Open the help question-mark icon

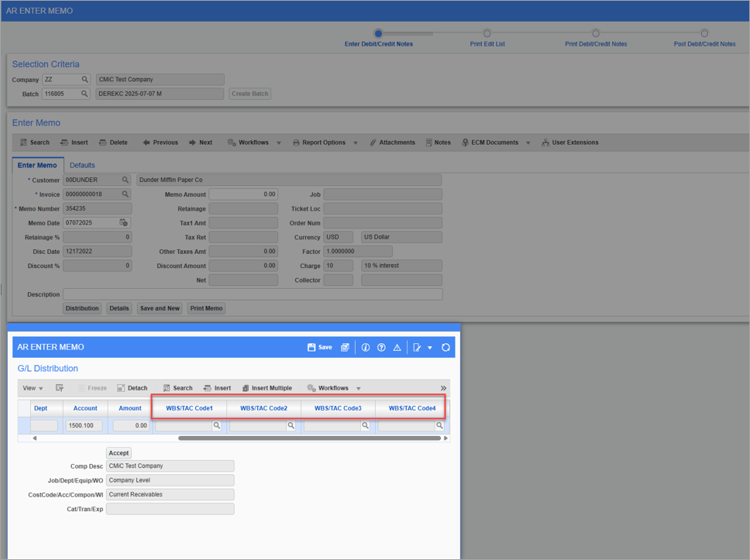pos(381,348)
